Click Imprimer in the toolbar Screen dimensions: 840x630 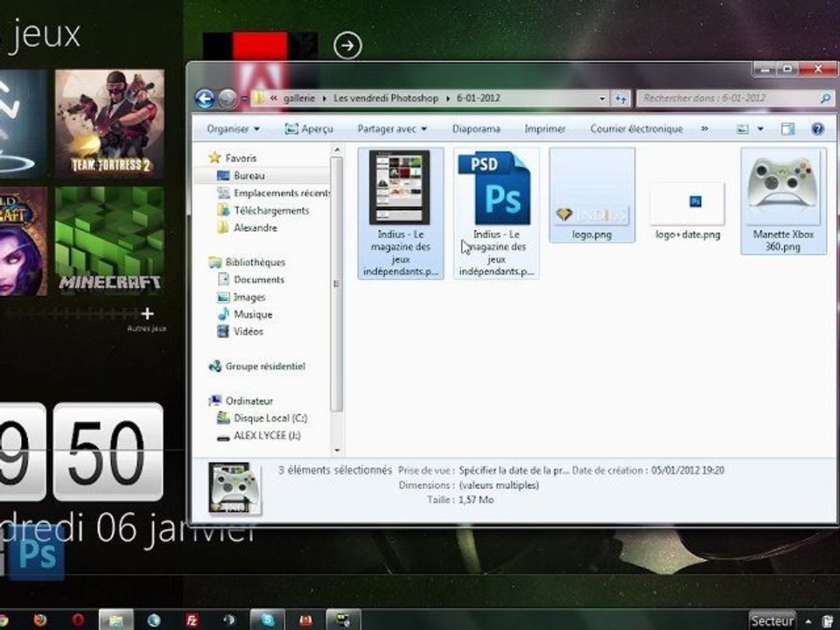pos(545,129)
